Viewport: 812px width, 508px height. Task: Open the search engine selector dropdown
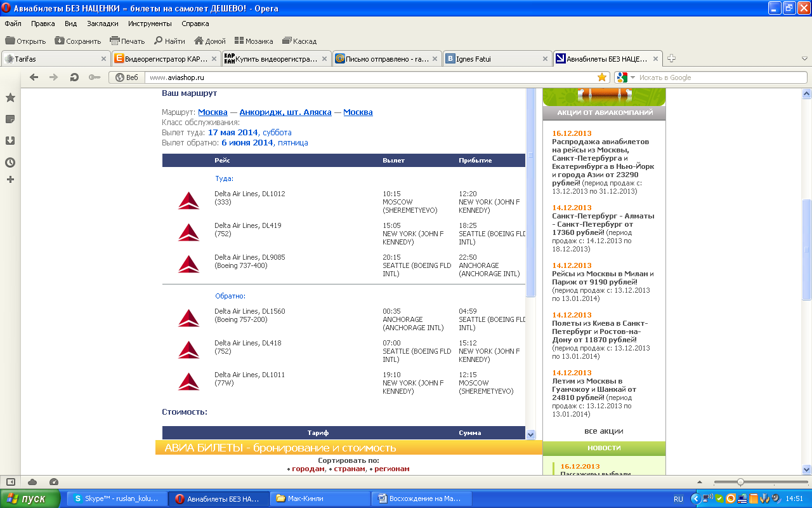point(627,77)
